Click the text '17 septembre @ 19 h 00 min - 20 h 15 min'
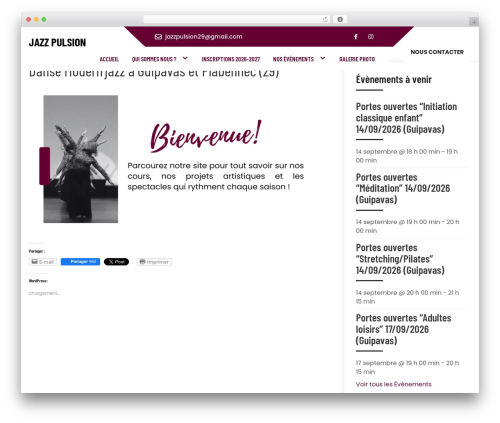 [x=407, y=367]
